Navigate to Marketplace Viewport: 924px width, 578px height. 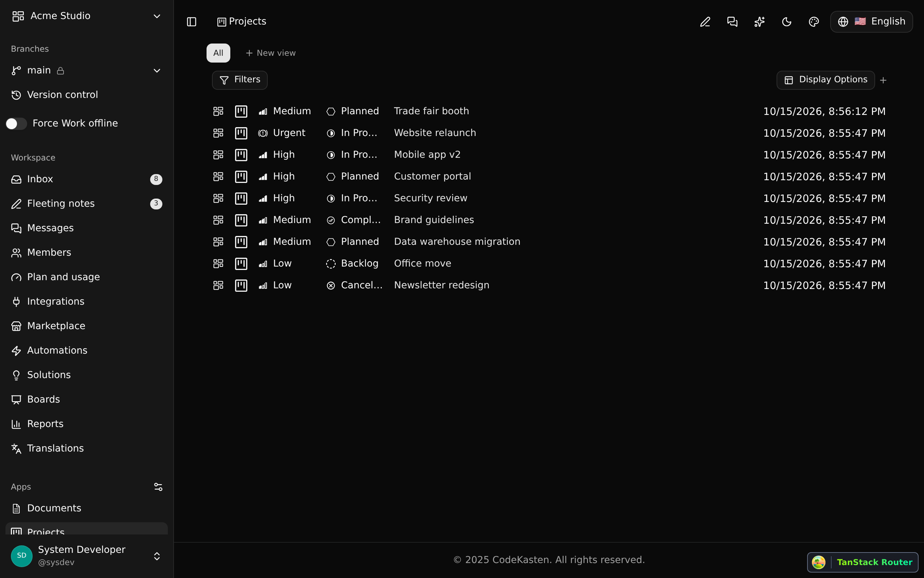pyautogui.click(x=86, y=326)
